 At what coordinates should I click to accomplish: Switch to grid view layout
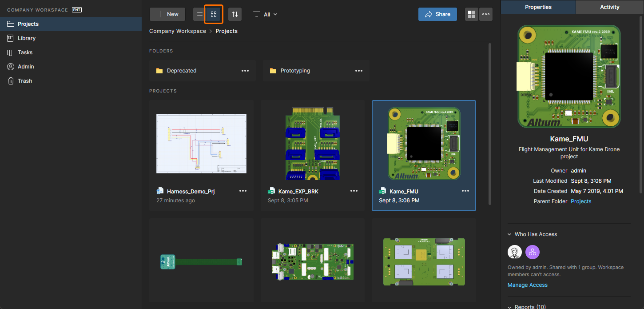coord(214,14)
